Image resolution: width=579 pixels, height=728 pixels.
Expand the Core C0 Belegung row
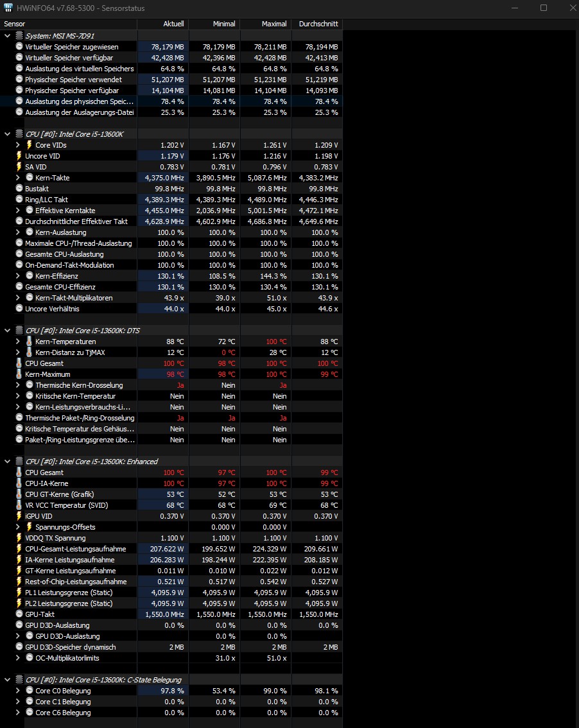pyautogui.click(x=17, y=691)
